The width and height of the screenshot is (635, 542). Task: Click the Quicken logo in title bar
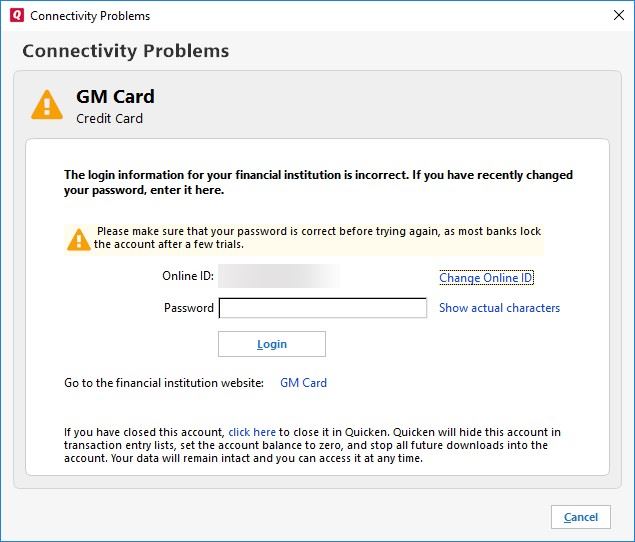coord(16,16)
